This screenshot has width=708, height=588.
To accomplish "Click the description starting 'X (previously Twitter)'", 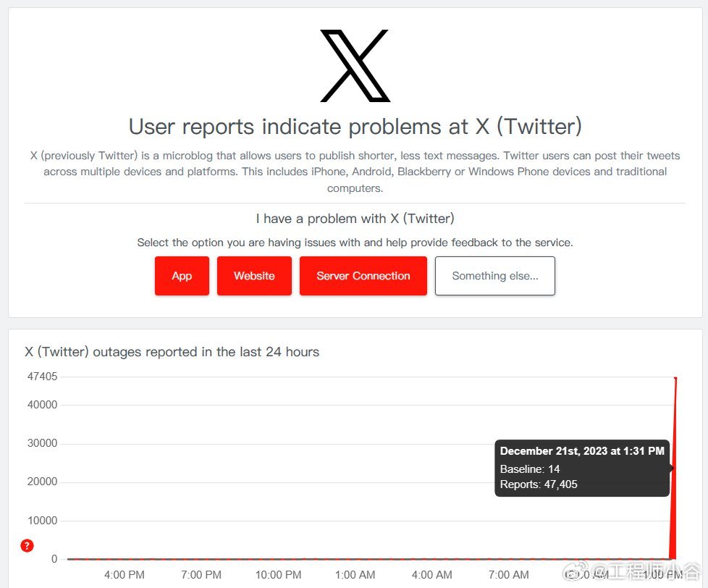I will (355, 172).
